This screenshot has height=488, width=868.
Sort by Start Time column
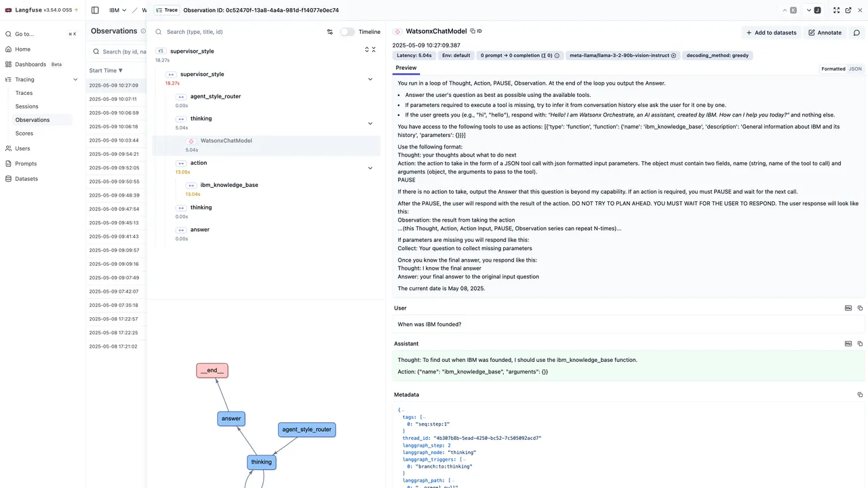pos(106,70)
